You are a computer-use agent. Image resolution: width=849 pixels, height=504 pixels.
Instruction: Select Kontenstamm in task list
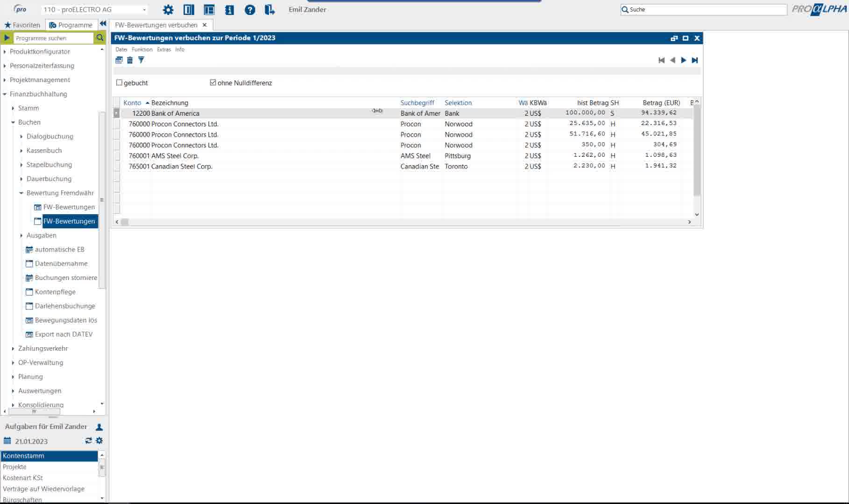coord(49,456)
